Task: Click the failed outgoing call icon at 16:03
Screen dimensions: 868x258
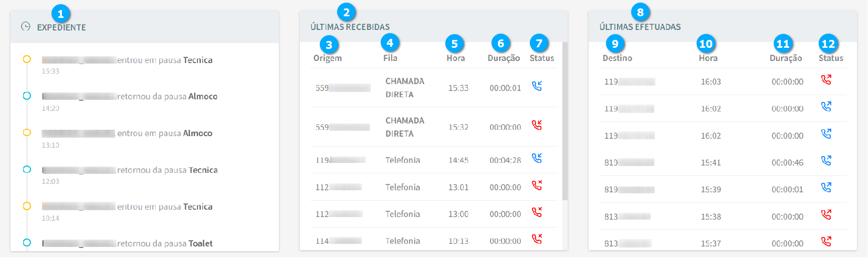Action: tap(827, 79)
